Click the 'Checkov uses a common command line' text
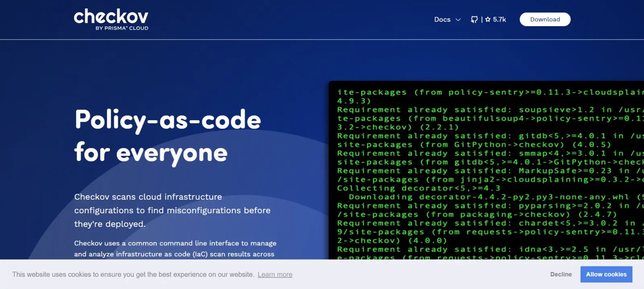644x289 pixels. (x=175, y=249)
